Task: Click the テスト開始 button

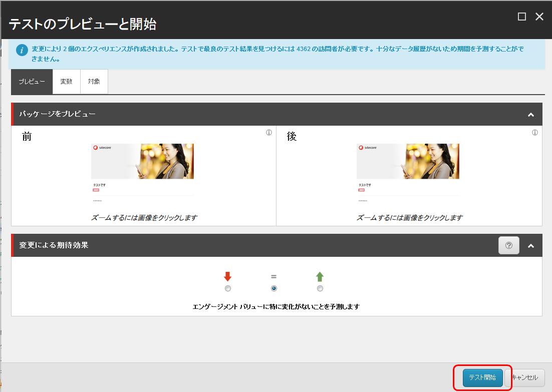Action: pos(482,377)
